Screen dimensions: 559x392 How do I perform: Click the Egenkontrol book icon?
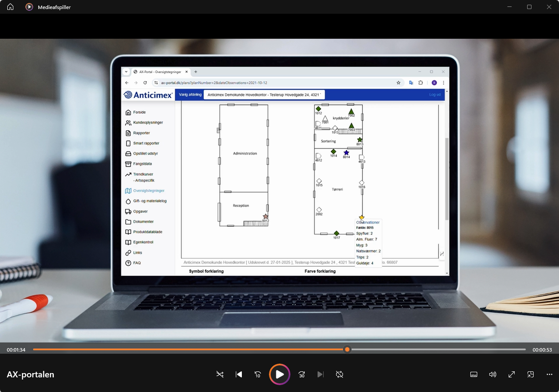pos(128,242)
